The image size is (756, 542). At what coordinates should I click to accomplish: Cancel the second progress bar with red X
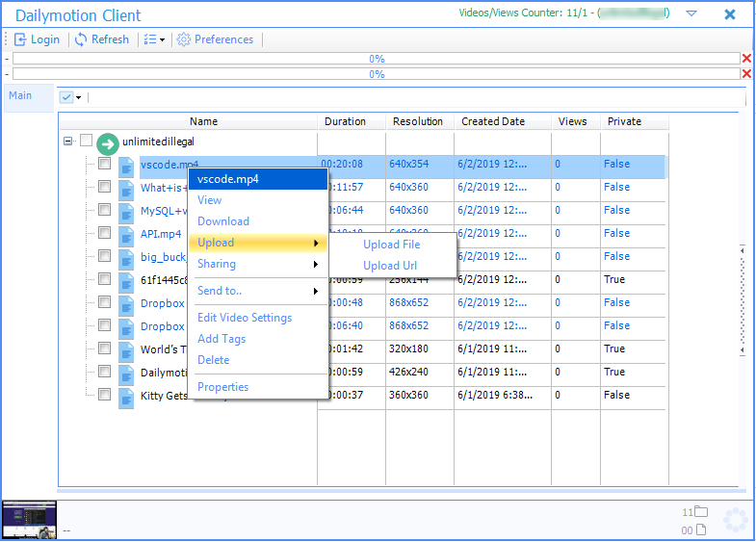[746, 74]
